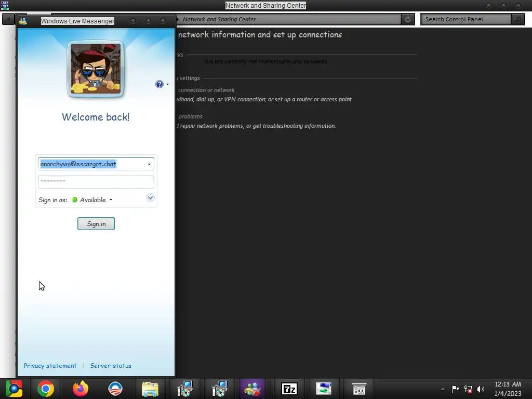532x399 pixels.
Task: Open help menu dropdown arrow
Action: [x=168, y=85]
